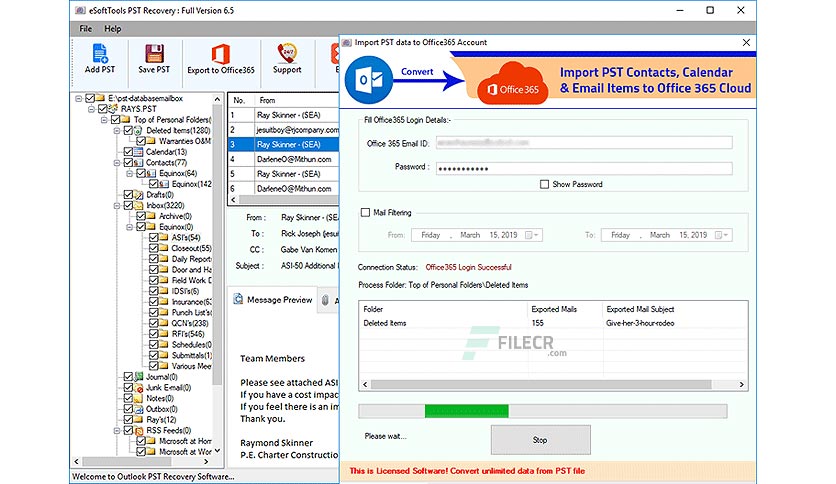Uncheck the Ray's(12) folder checkbox
This screenshot has height=484, width=836.
[x=128, y=420]
